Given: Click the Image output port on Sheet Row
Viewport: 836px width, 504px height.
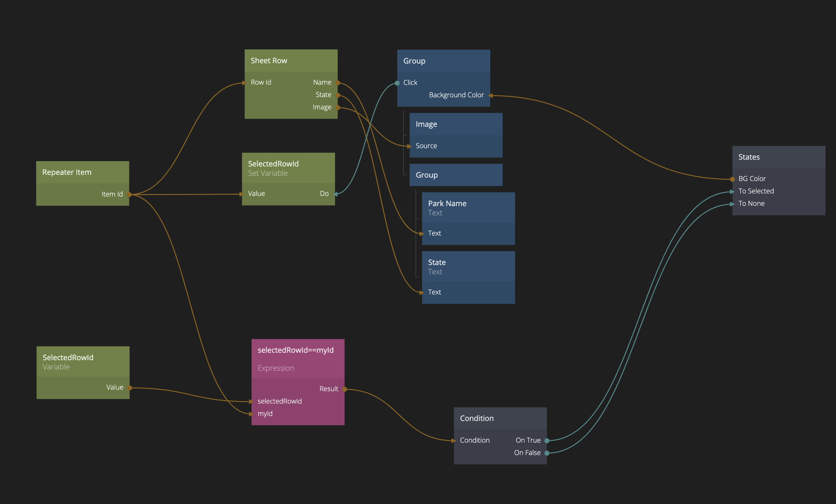Looking at the screenshot, I should (x=338, y=108).
